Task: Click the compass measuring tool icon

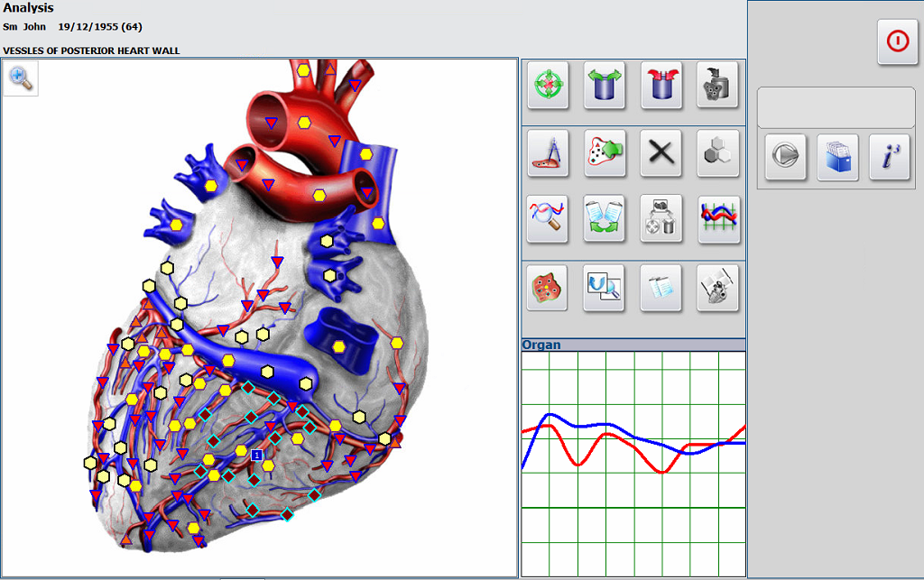Action: tap(548, 152)
